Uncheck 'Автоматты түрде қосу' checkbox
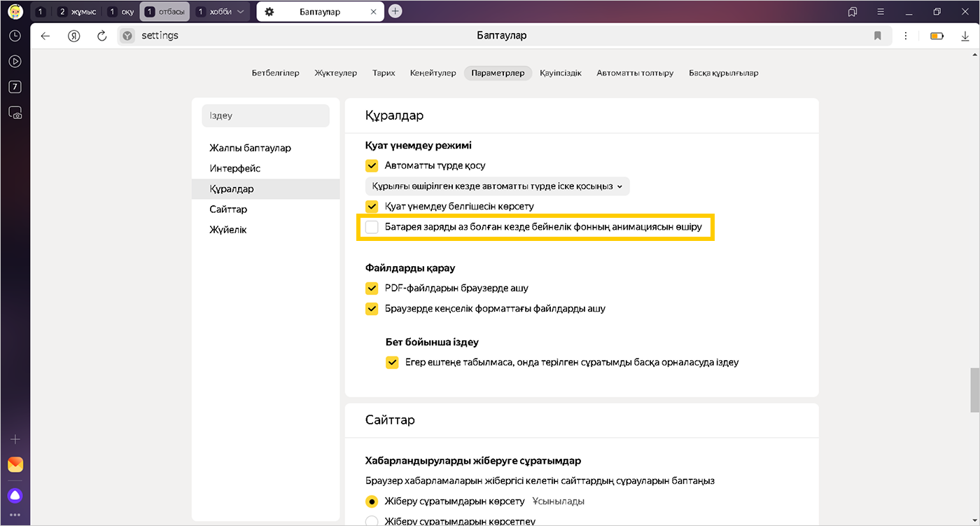This screenshot has width=980, height=526. tap(372, 166)
